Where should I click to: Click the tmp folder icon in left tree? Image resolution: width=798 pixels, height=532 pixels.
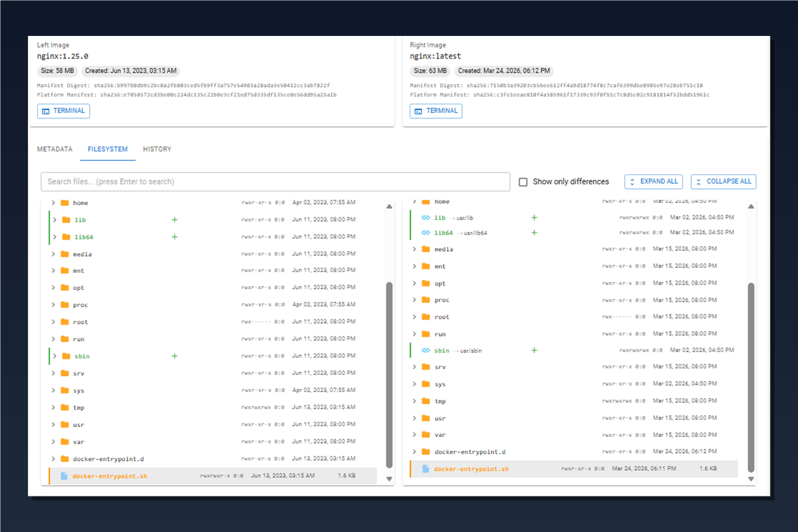click(65, 407)
